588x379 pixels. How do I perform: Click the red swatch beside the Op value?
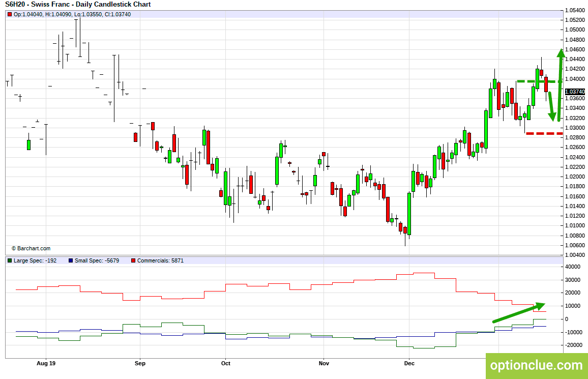pyautogui.click(x=10, y=14)
